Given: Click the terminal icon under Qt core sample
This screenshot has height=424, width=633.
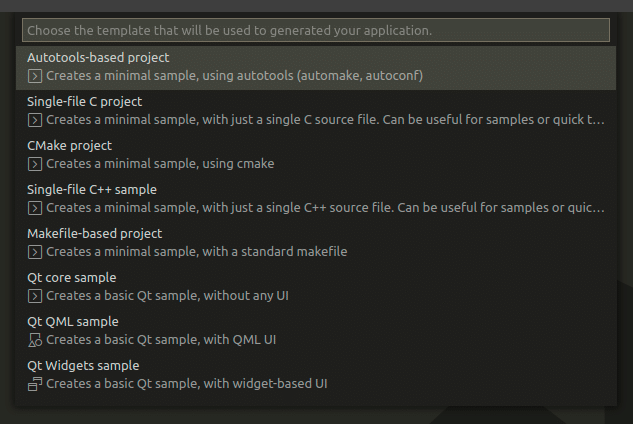Looking at the screenshot, I should [35, 296].
